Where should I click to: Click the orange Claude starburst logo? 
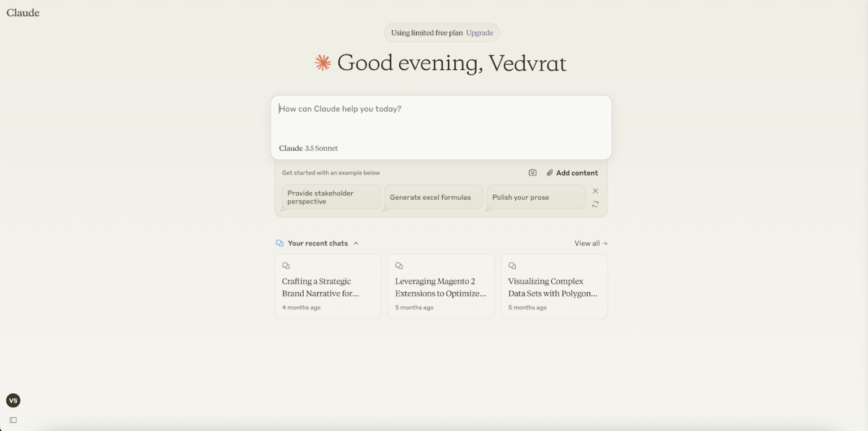[322, 63]
